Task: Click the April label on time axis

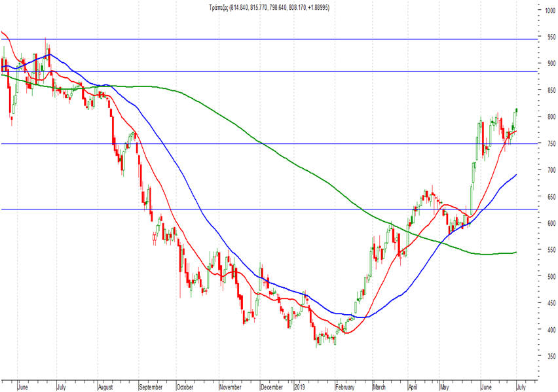Action: (x=413, y=387)
